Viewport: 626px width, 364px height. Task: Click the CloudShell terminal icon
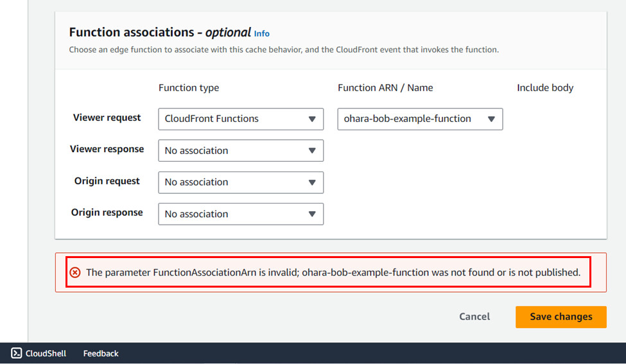[17, 353]
